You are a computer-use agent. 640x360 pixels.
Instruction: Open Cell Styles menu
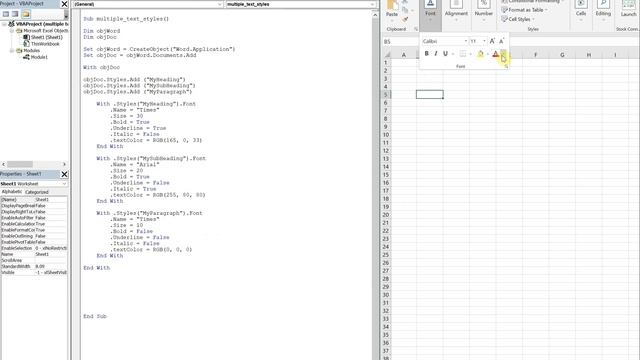(x=518, y=19)
